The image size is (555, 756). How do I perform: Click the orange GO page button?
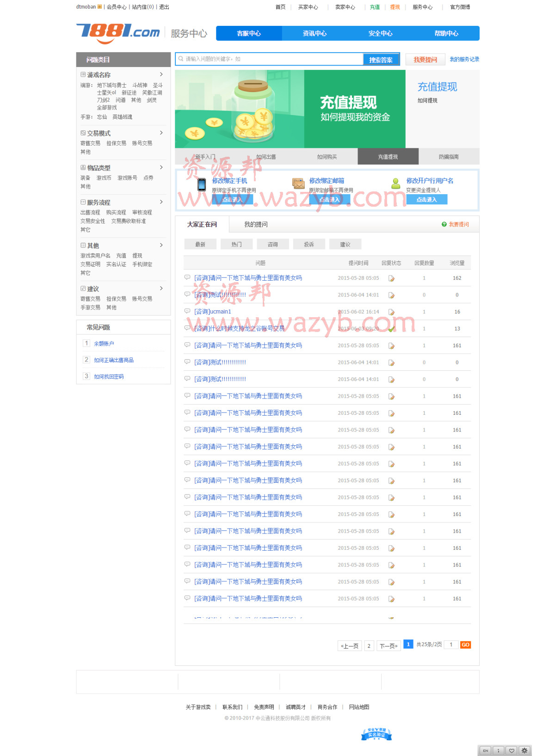[x=465, y=645]
